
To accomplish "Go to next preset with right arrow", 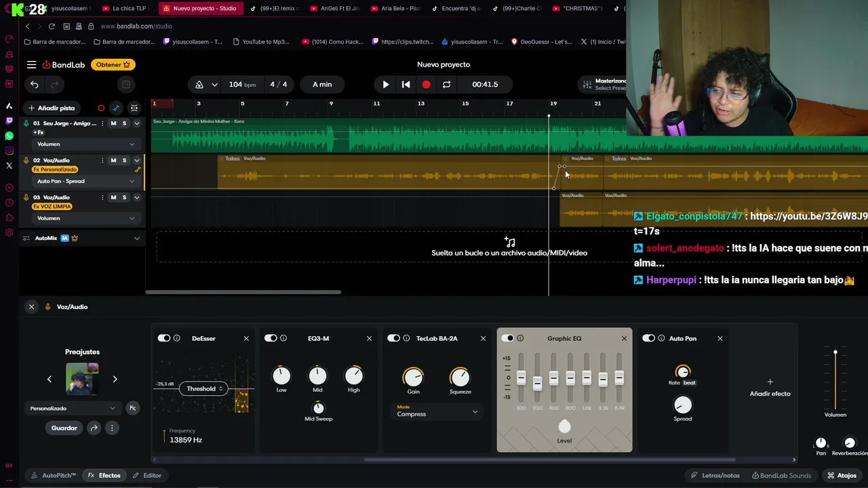I will pyautogui.click(x=115, y=379).
